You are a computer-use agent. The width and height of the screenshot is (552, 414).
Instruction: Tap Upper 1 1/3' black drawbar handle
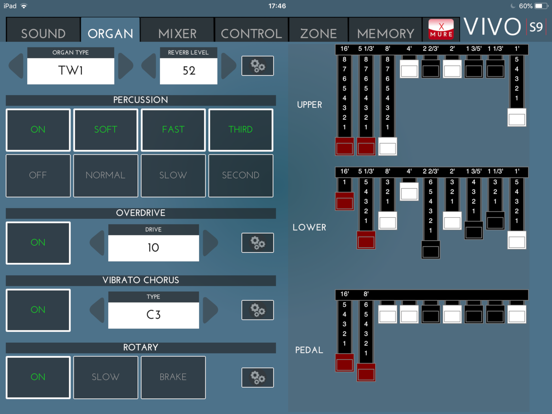click(495, 69)
